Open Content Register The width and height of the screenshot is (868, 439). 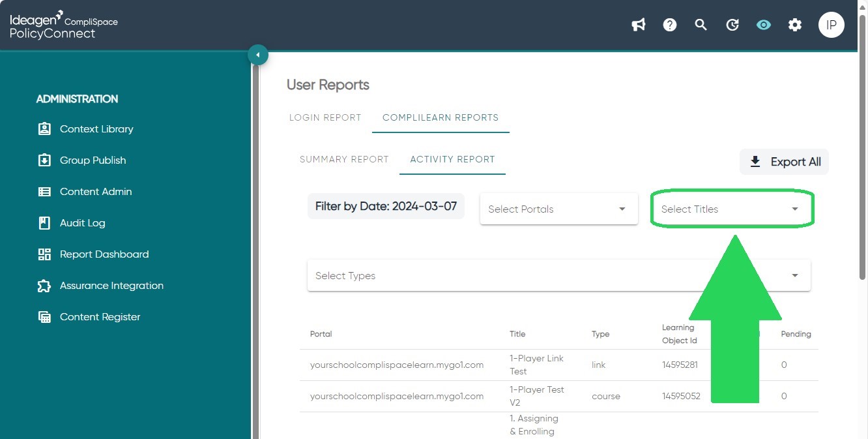[100, 316]
